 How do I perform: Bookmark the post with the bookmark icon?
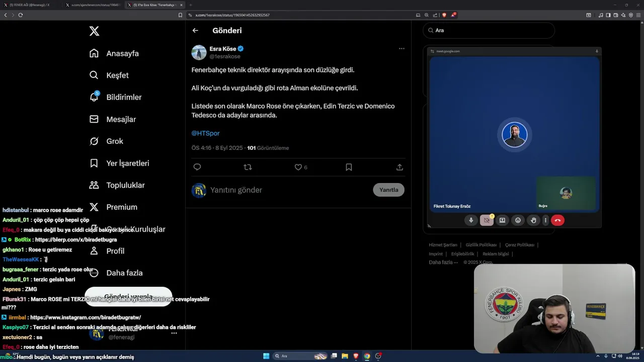pyautogui.click(x=349, y=167)
